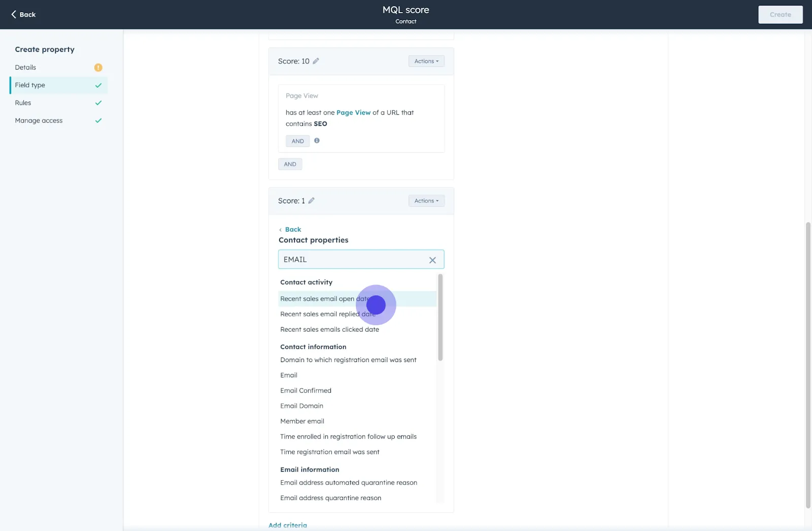Click the Page View link in filter text
Viewport: 812px width, 531px height.
[353, 113]
